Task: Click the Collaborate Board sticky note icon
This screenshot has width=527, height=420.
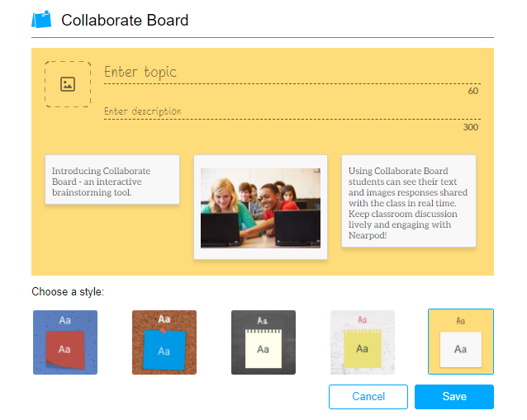Action: [41, 19]
